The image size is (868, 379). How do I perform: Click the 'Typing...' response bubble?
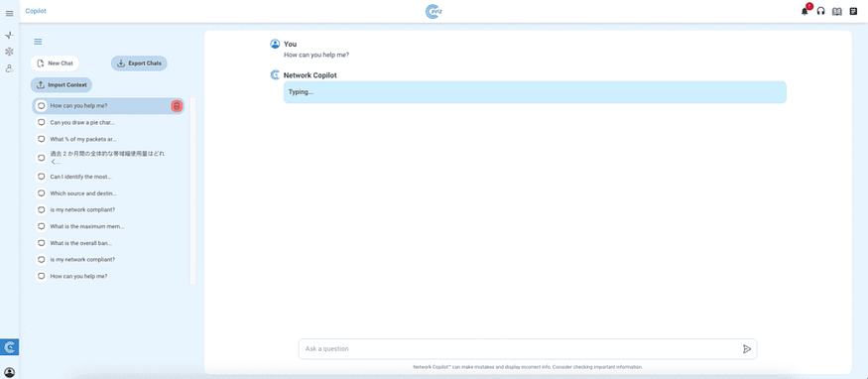point(535,92)
